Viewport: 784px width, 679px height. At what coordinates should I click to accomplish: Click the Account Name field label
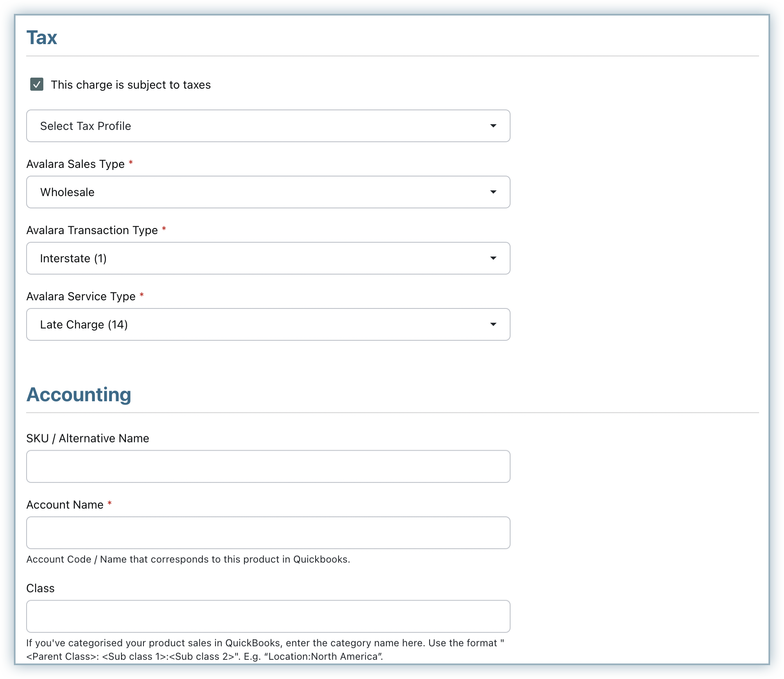point(65,505)
